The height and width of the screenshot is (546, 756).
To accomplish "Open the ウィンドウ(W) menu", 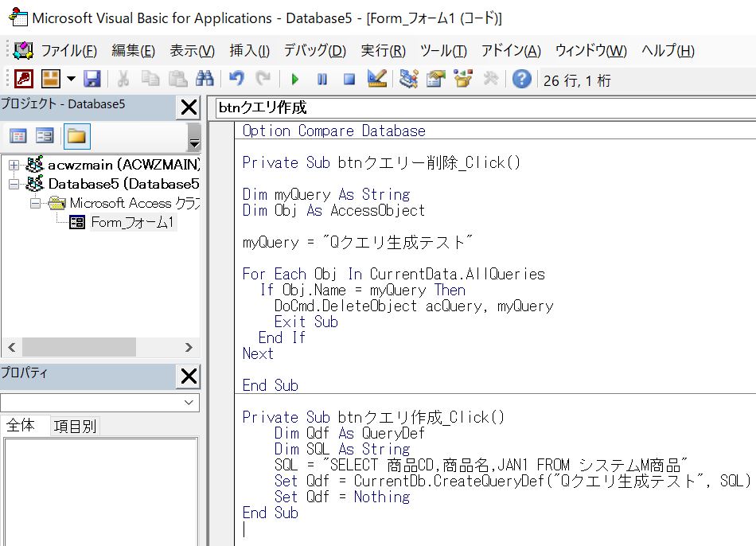I will coord(590,51).
